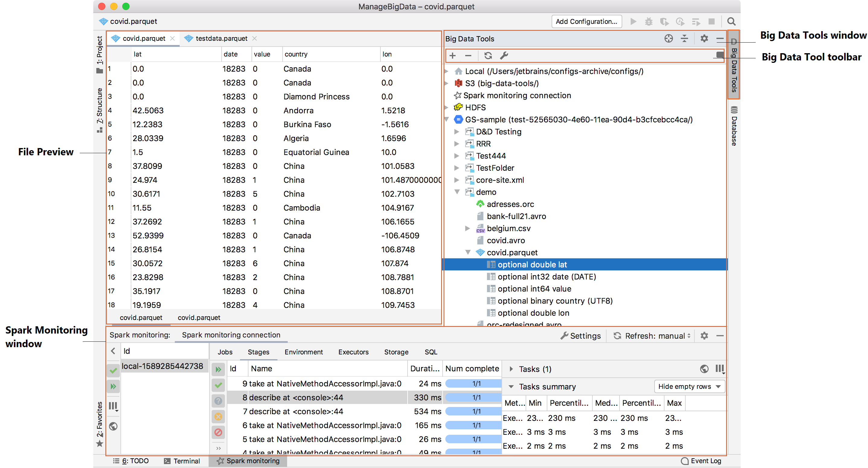Toggle Database side tool window
The height and width of the screenshot is (468, 868).
(x=734, y=126)
